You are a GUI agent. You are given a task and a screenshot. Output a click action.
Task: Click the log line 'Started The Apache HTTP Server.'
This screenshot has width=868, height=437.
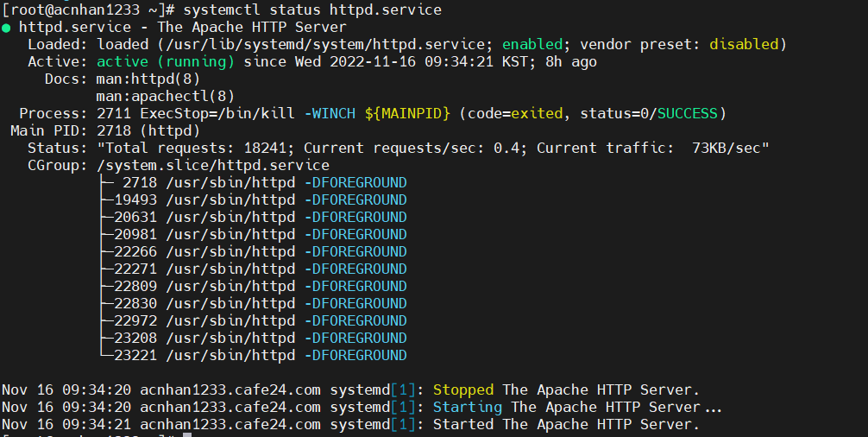coord(566,424)
